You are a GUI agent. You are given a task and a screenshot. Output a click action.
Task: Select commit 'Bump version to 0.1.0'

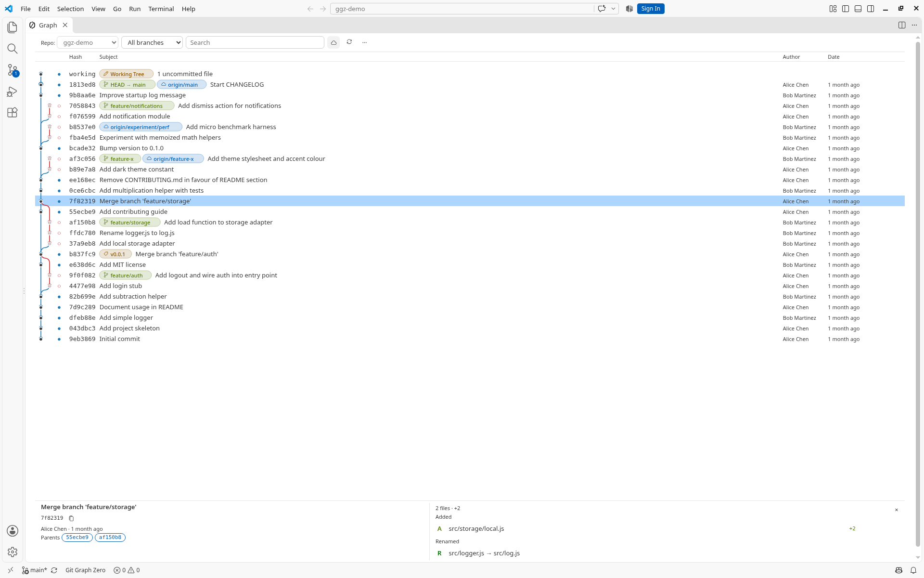[470, 148]
